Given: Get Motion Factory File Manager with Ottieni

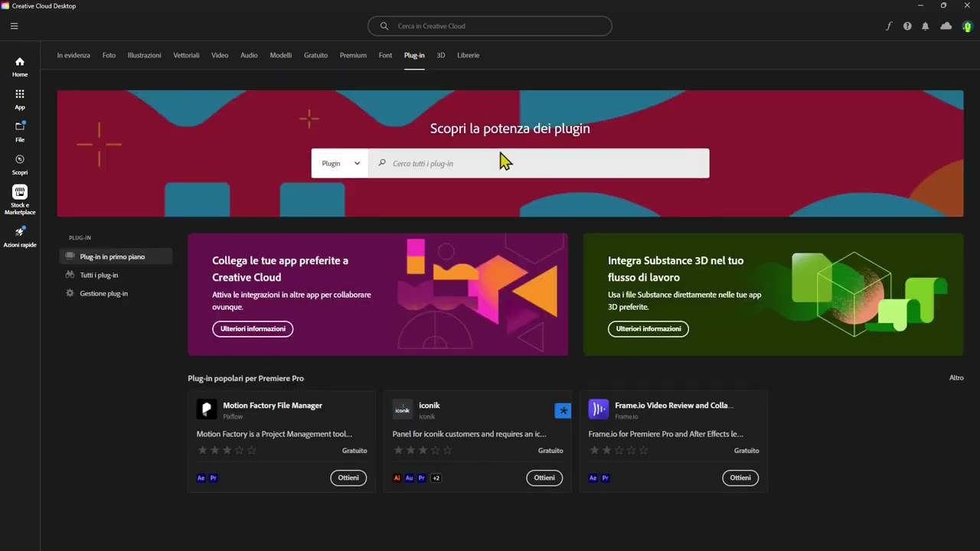Looking at the screenshot, I should point(348,478).
